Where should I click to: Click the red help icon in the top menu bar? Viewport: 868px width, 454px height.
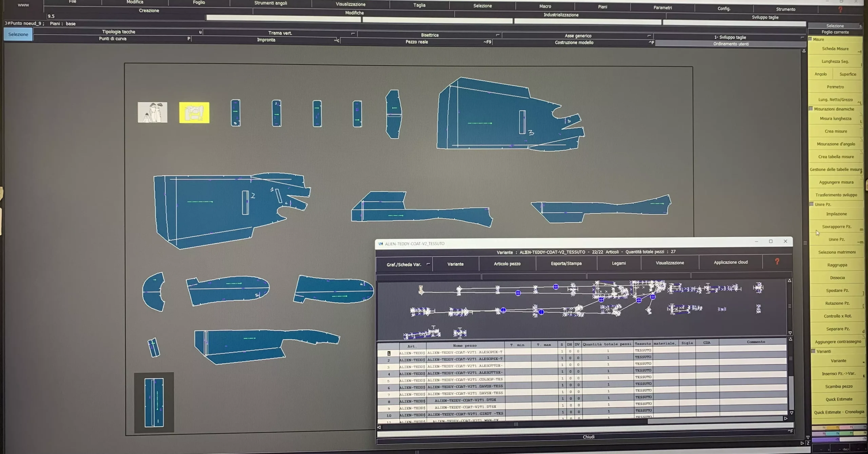840,9
